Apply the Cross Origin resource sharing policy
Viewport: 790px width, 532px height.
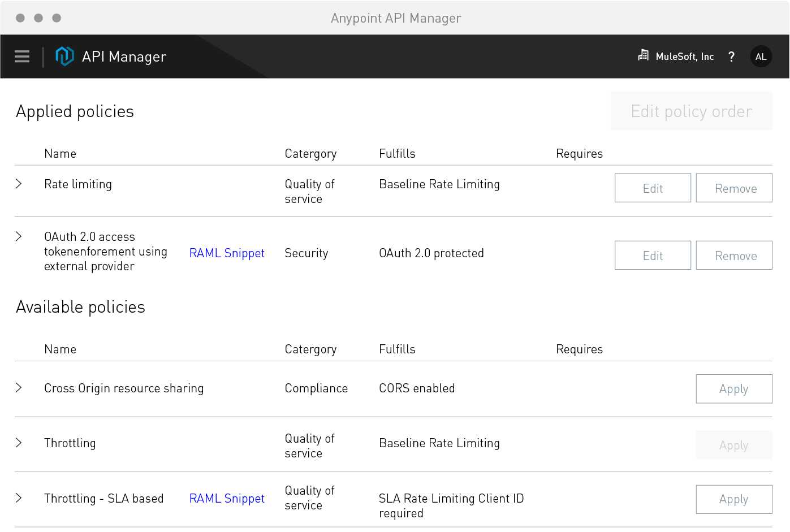(733, 389)
